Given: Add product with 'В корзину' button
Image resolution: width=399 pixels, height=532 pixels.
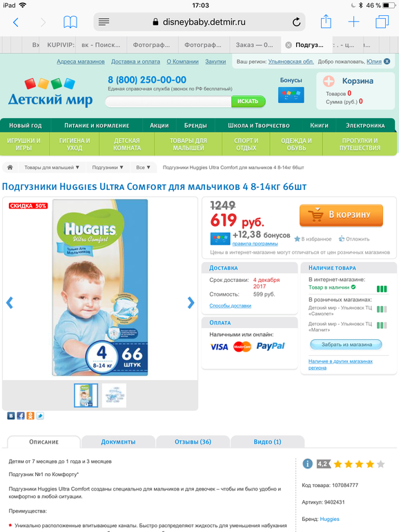Looking at the screenshot, I should pos(341,215).
